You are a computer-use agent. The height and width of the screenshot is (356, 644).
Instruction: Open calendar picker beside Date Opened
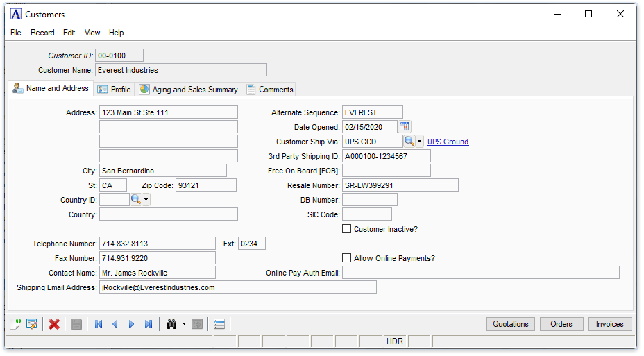405,126
